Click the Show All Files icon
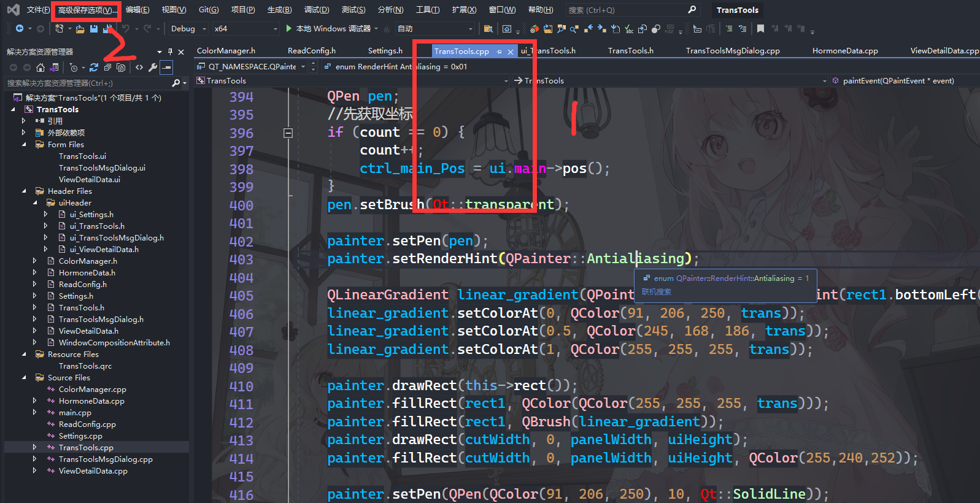 coord(121,67)
